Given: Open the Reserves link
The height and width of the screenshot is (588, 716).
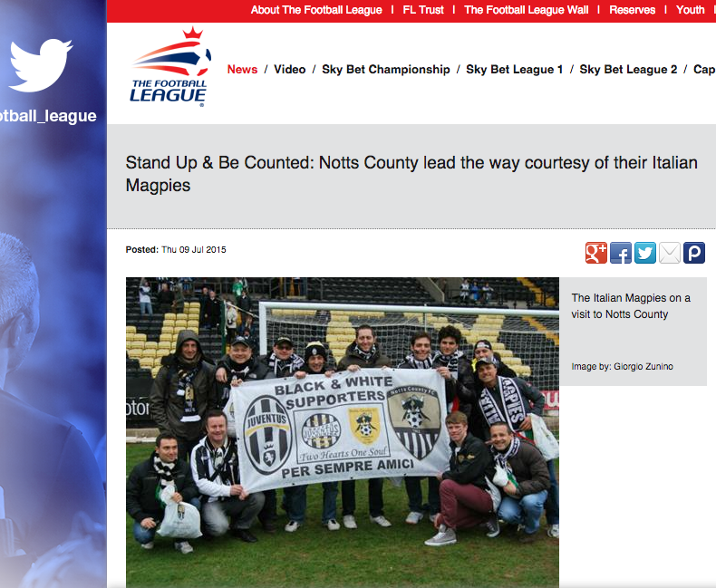Looking at the screenshot, I should click(x=632, y=10).
